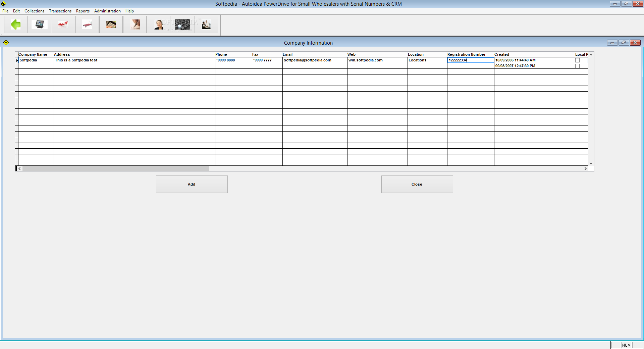
Task: Open the Edit menu
Action: pos(16,11)
